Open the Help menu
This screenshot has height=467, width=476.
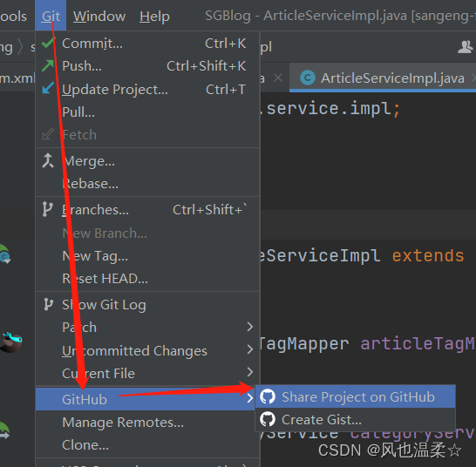pos(154,16)
